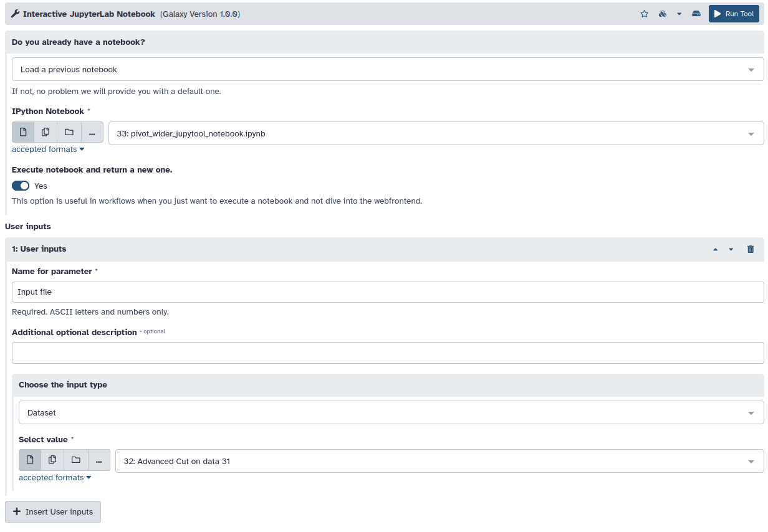Viewport: 768px width, 532px height.
Task: Open the 'Dataset' input type dropdown
Action: click(391, 412)
